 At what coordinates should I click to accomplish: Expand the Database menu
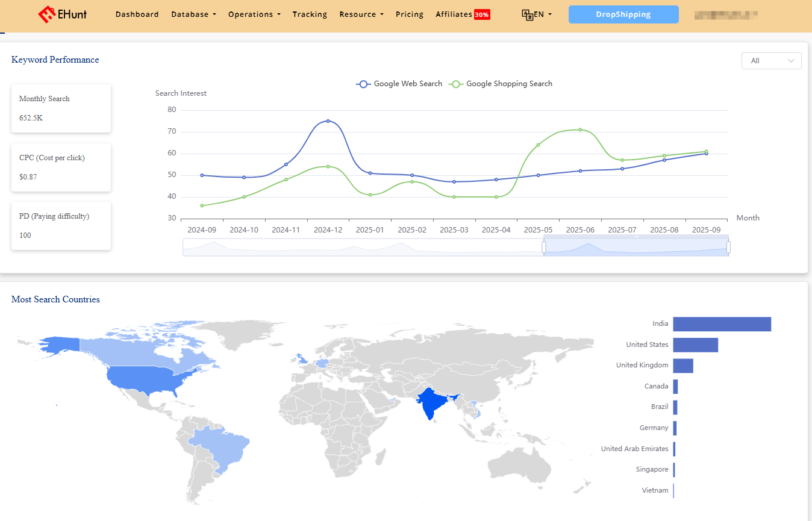click(x=193, y=14)
